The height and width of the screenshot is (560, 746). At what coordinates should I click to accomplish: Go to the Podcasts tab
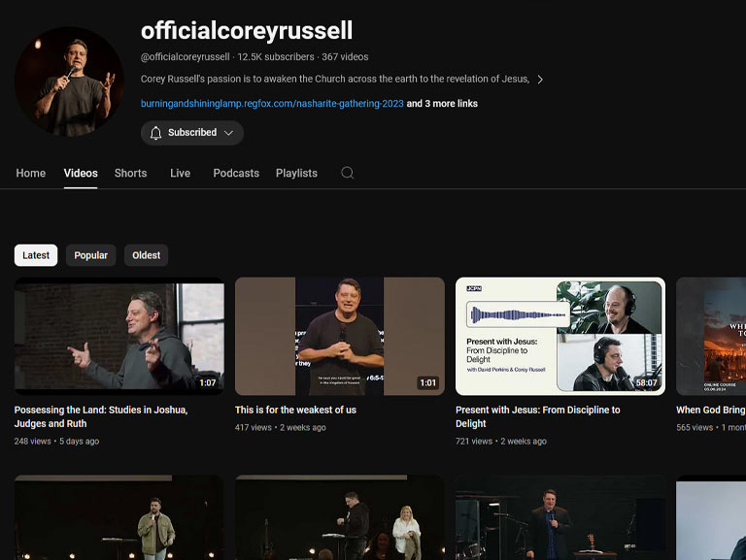pos(236,173)
